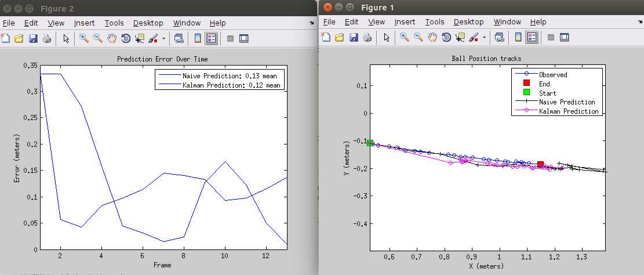Click the green Start marker on trajectory
Screen dimensions: 644x275
370,143
